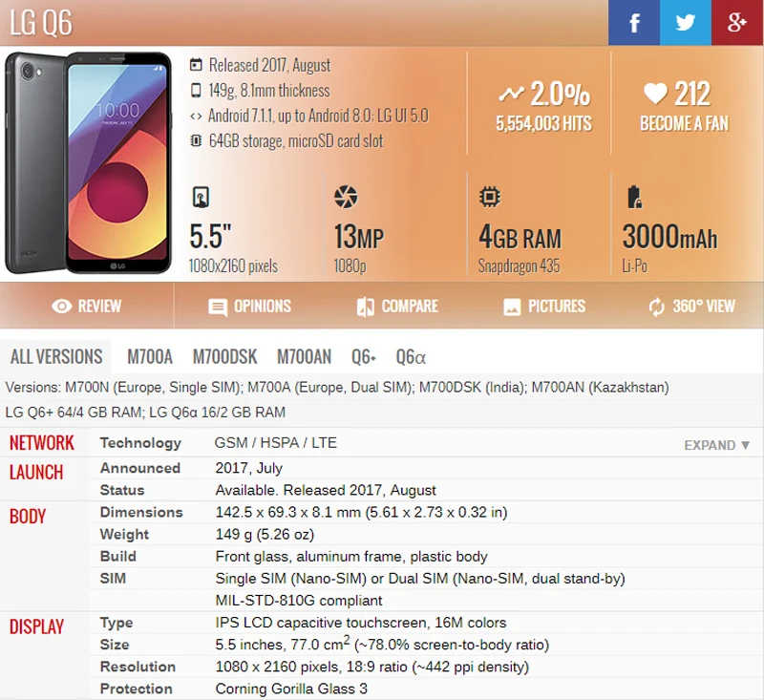Switch to the M700AN version tab
Screen dimensions: 764x700
tap(304, 356)
